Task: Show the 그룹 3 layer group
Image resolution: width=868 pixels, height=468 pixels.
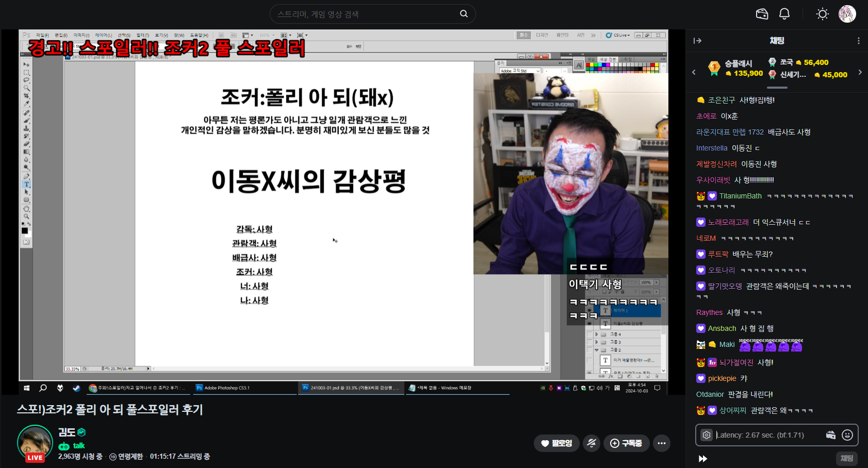Action: (589, 342)
